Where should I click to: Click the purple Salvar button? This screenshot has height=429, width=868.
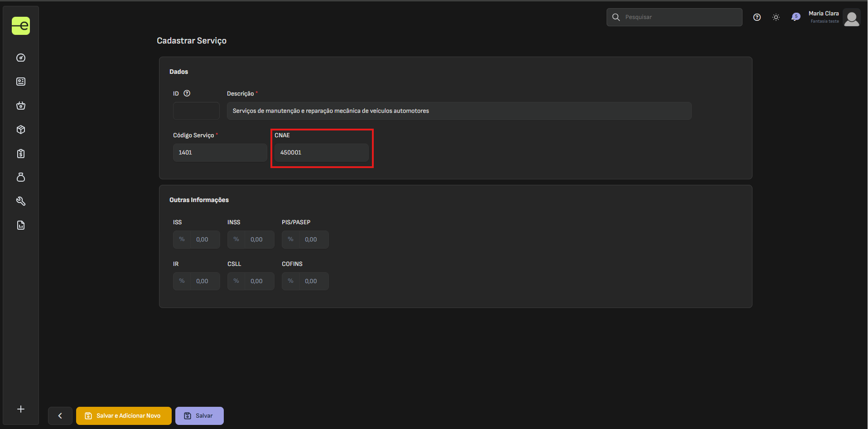point(199,416)
